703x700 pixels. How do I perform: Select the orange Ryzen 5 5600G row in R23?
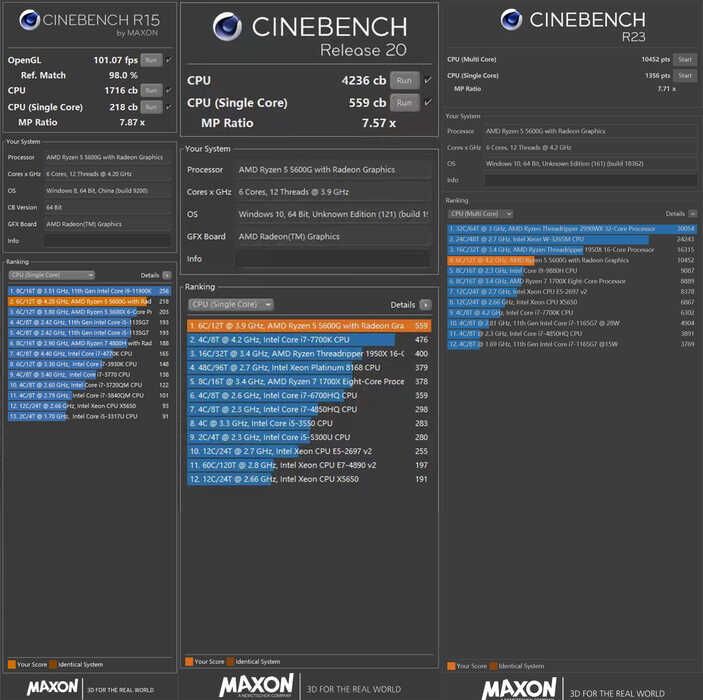tap(572, 261)
